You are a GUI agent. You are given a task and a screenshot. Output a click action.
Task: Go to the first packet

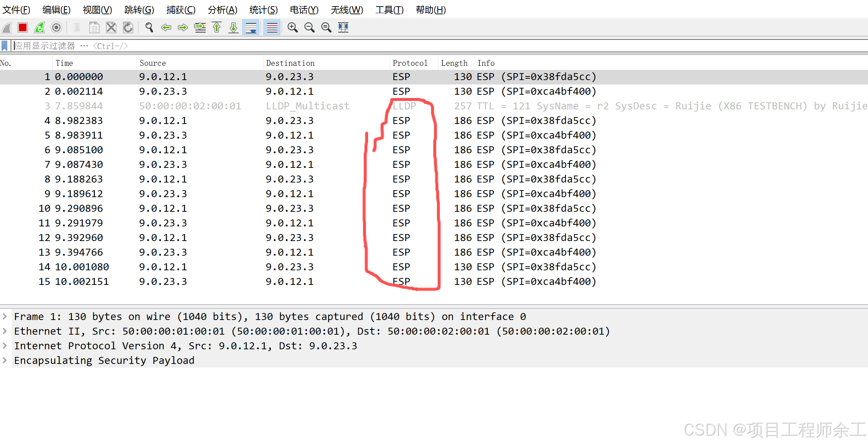tap(217, 27)
